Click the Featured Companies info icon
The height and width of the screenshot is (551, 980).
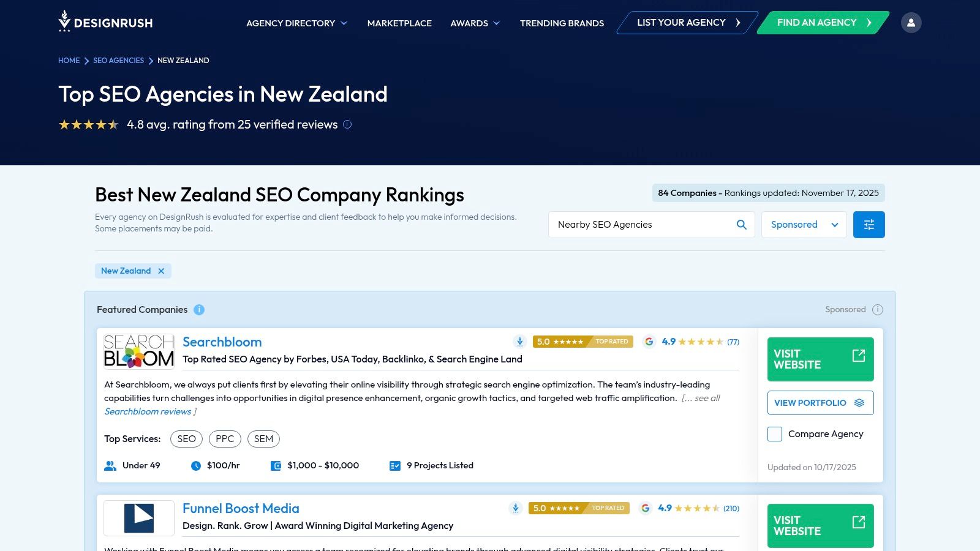click(198, 310)
